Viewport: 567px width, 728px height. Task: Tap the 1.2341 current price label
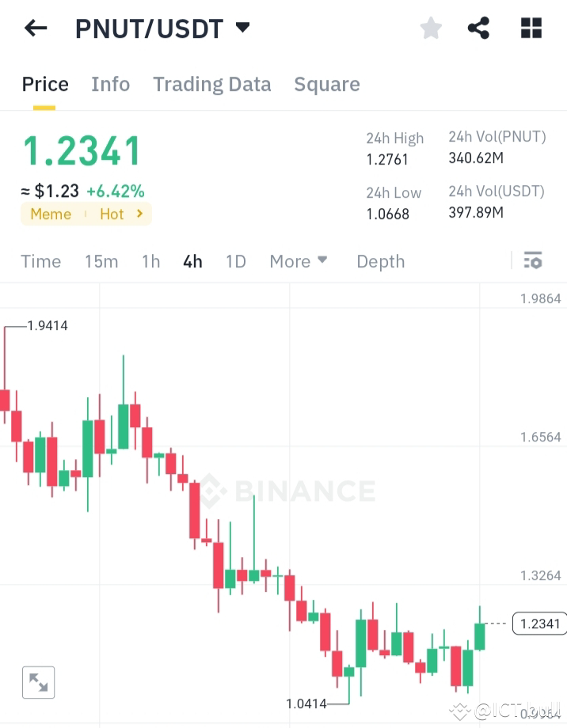click(539, 624)
